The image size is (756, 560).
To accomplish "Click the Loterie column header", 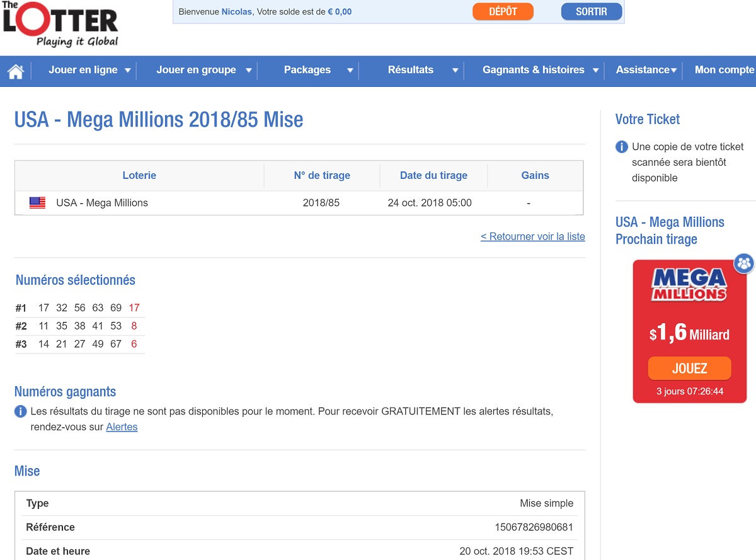I will point(139,176).
